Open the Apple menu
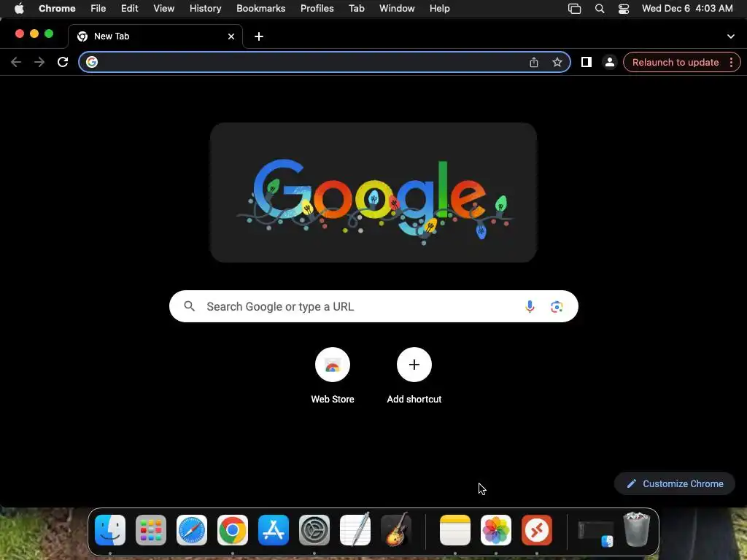 (19, 8)
